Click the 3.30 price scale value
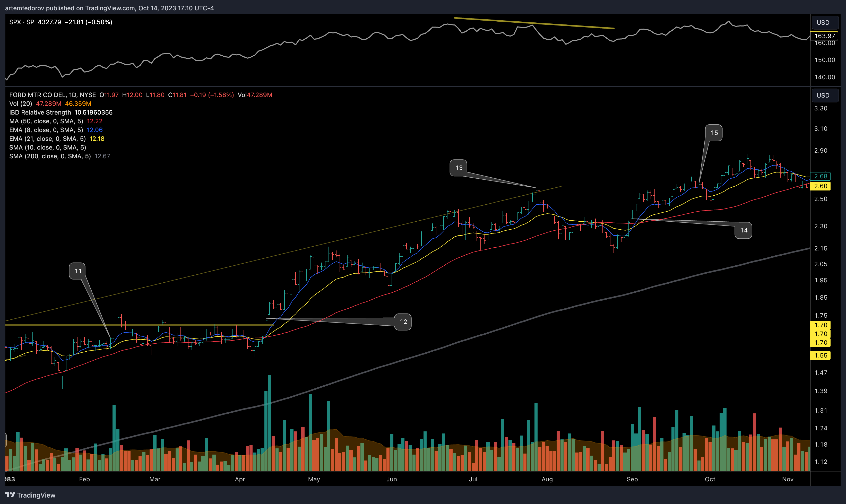 (x=821, y=108)
